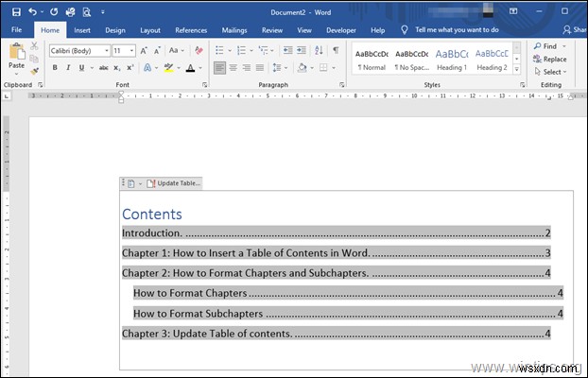Increase paragraph indent
588x378 pixels.
coord(302,50)
